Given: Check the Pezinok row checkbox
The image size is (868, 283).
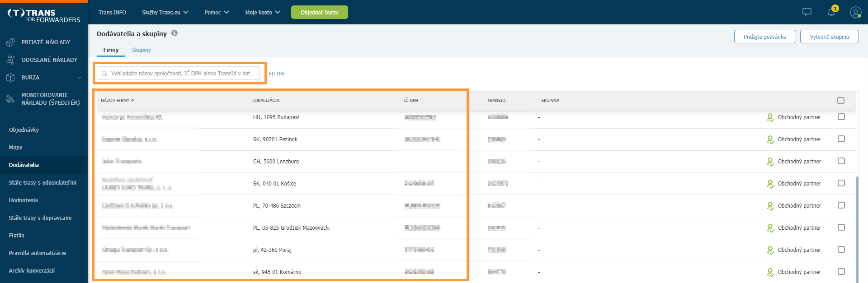Looking at the screenshot, I should click(841, 139).
